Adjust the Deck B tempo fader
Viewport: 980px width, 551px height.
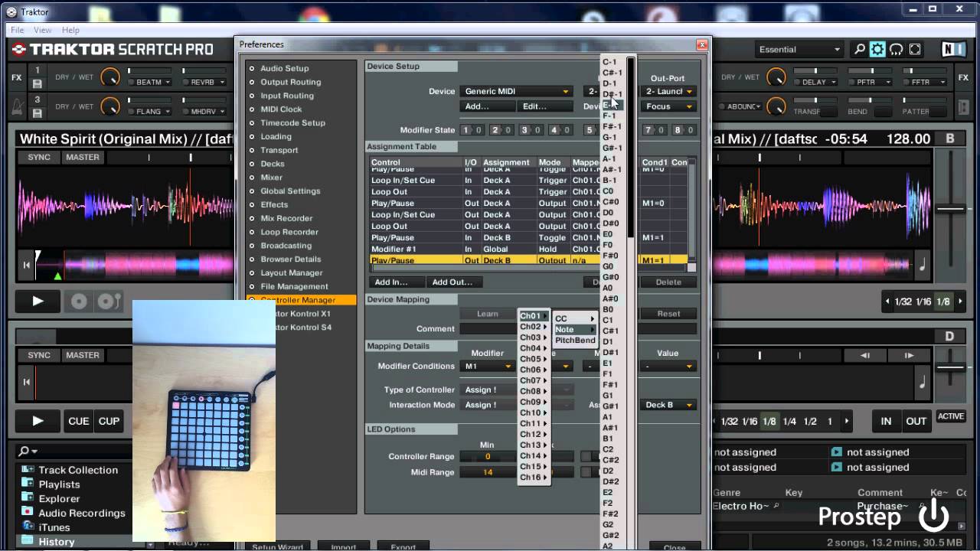tap(951, 209)
